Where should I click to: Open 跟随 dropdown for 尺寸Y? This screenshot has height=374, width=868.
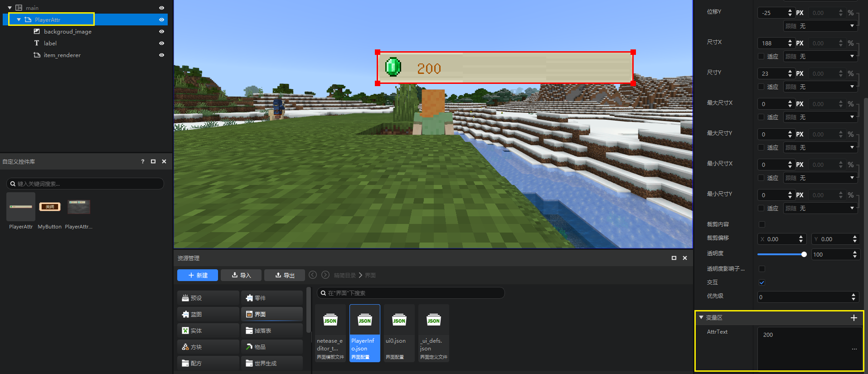(820, 87)
